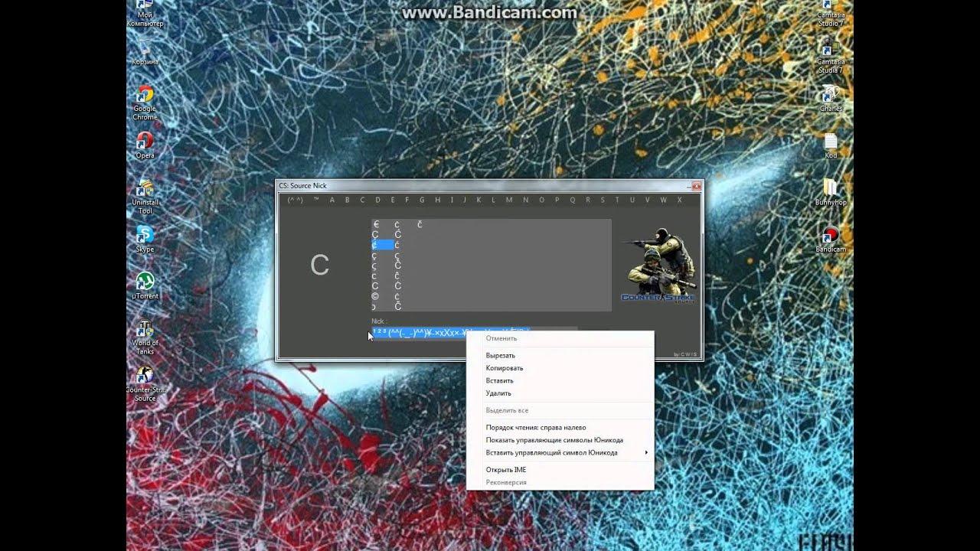Expand the Вставить управляющий символ Юникода submenu
This screenshot has height=551, width=980.
coord(560,453)
